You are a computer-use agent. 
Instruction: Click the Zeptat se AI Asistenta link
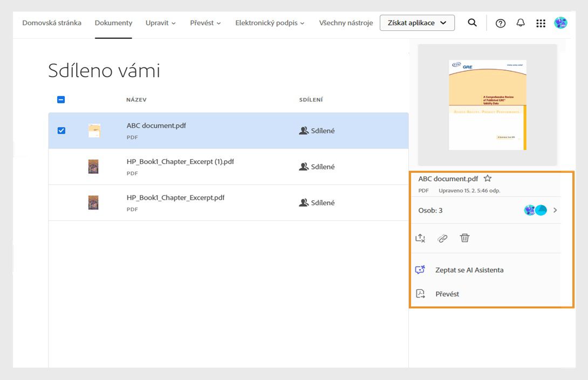pyautogui.click(x=469, y=269)
